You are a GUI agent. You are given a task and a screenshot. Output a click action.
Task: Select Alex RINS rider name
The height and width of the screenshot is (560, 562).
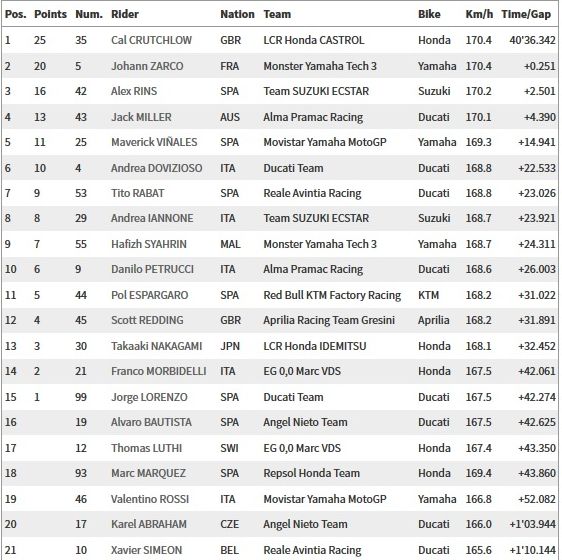[x=134, y=91]
